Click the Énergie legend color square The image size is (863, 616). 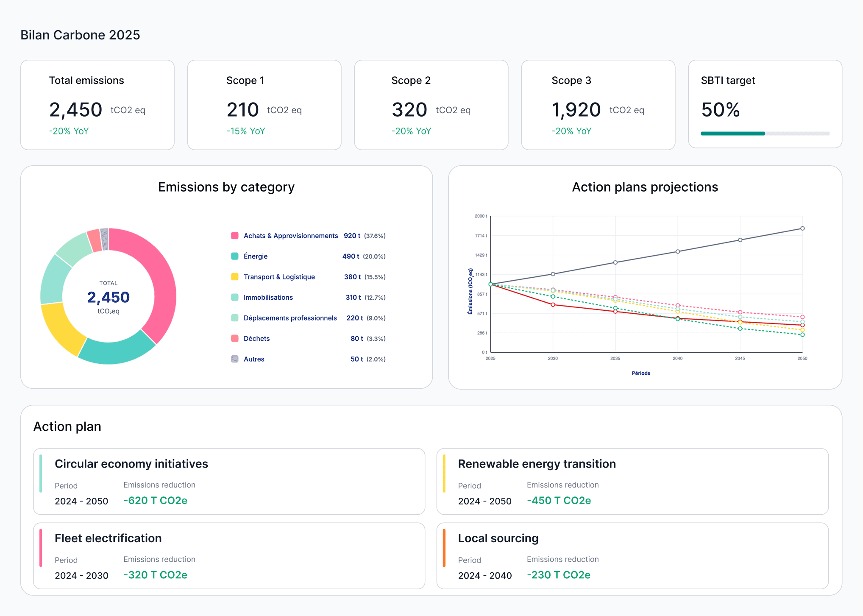(x=234, y=256)
